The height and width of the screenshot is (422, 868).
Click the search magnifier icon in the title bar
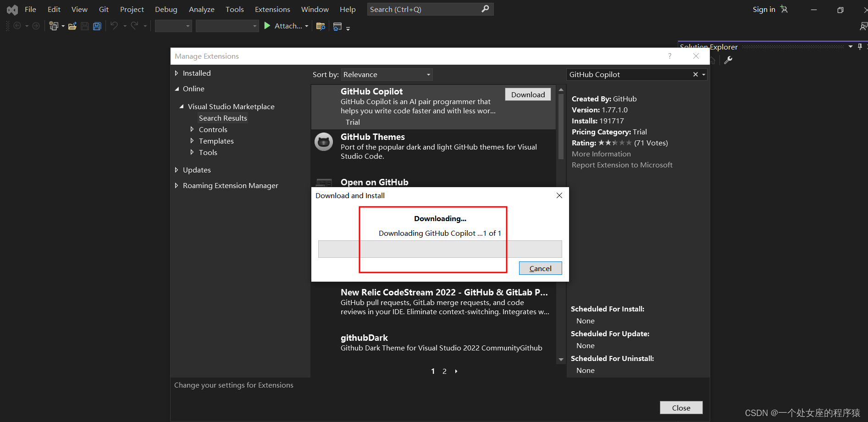pyautogui.click(x=485, y=9)
